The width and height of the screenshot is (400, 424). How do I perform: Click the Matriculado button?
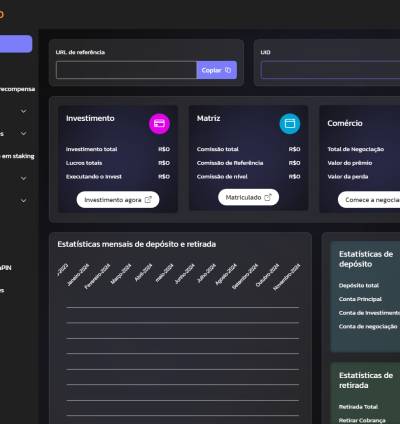pyautogui.click(x=248, y=197)
